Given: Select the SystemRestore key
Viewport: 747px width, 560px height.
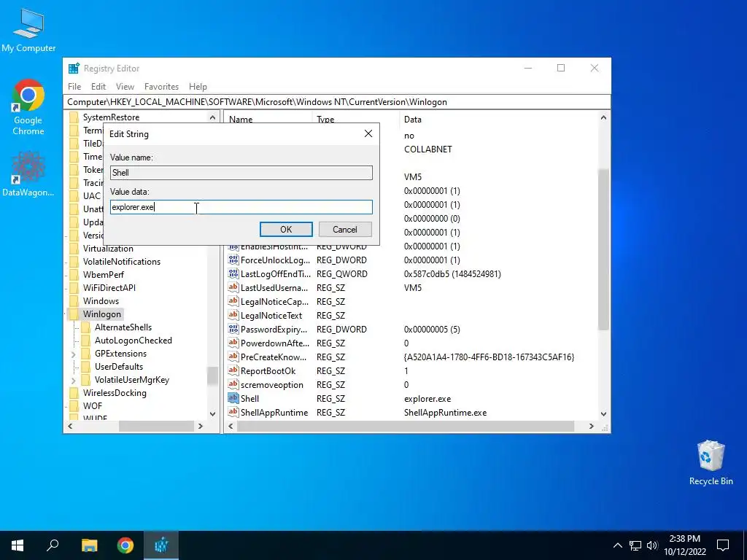Looking at the screenshot, I should (x=111, y=117).
